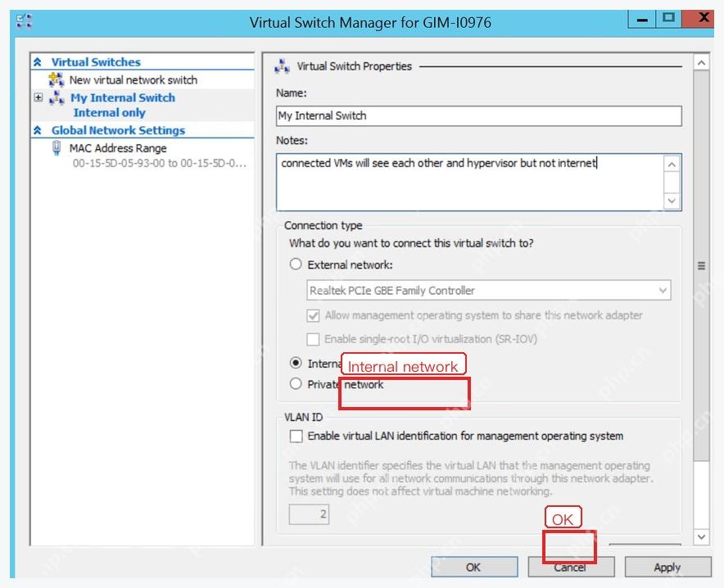Select Private network radio button
Screen dimensions: 724x588
click(296, 383)
